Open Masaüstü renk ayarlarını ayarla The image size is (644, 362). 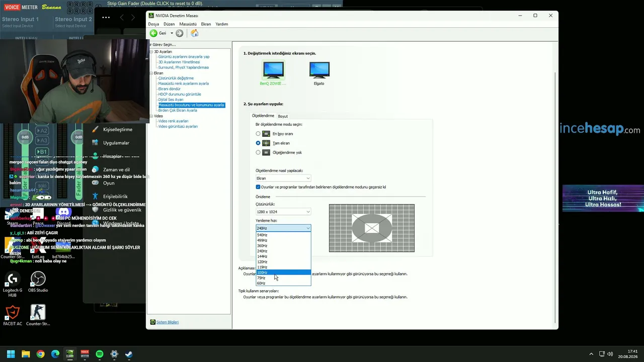click(x=183, y=83)
